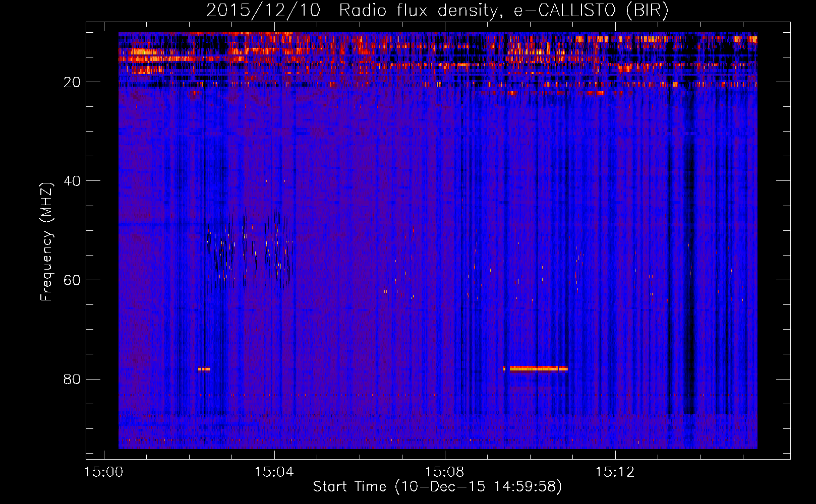Click the date "2015/12/10" in the title
Screen dimensions: 816x504
(x=263, y=11)
